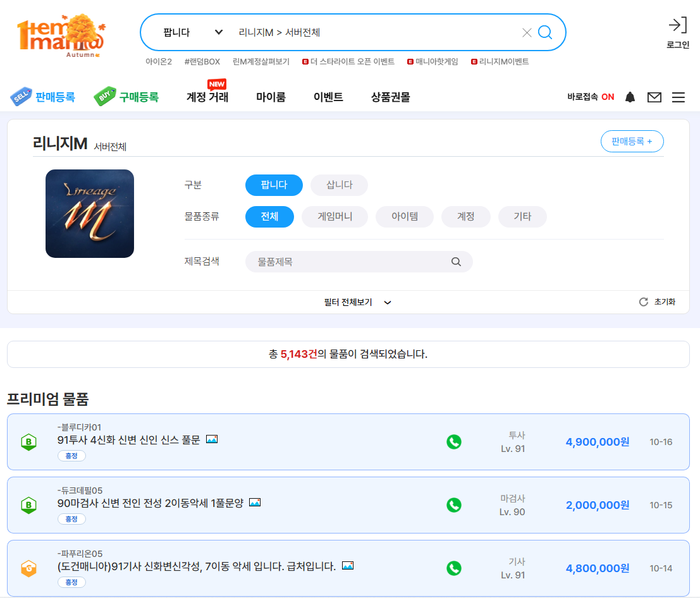
Task: Click the 4,800,000원 price
Action: (x=598, y=568)
